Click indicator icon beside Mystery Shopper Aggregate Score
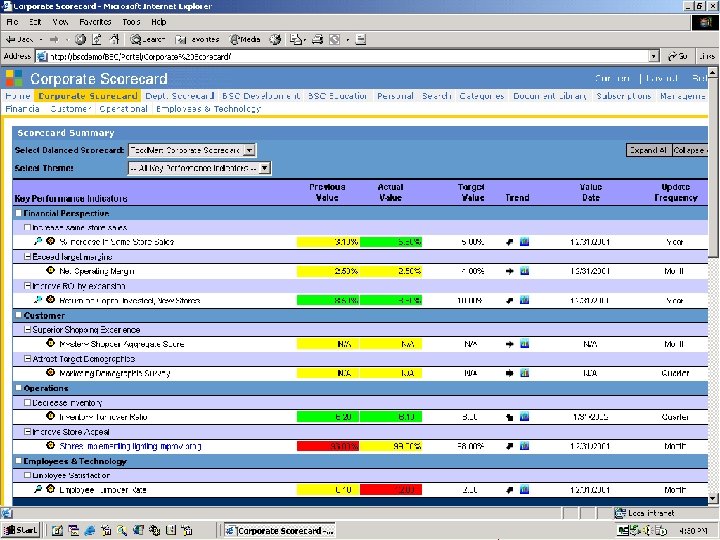 coord(50,344)
